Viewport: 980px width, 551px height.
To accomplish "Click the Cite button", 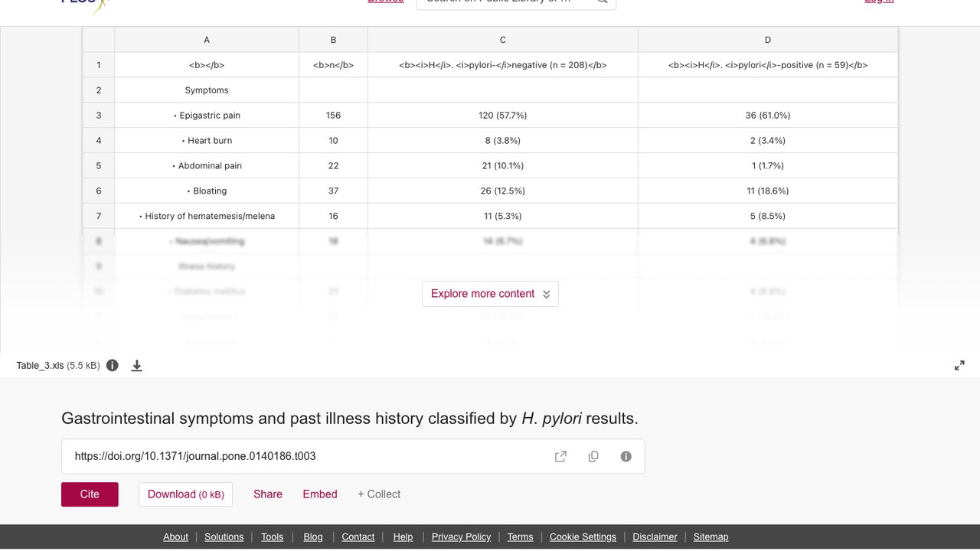I will click(x=90, y=494).
